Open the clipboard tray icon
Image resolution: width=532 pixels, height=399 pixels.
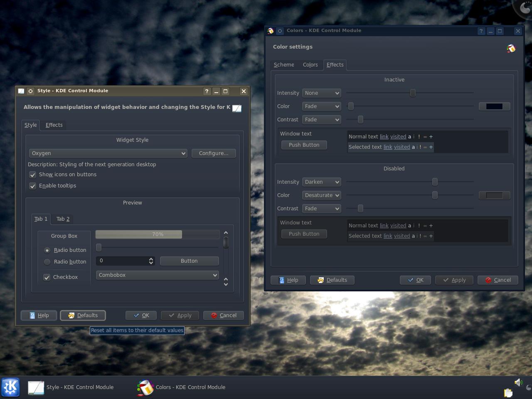(x=508, y=392)
